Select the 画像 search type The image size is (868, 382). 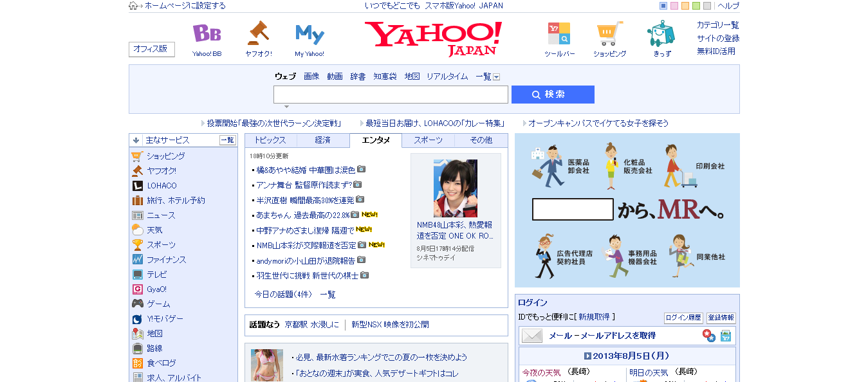pos(311,77)
